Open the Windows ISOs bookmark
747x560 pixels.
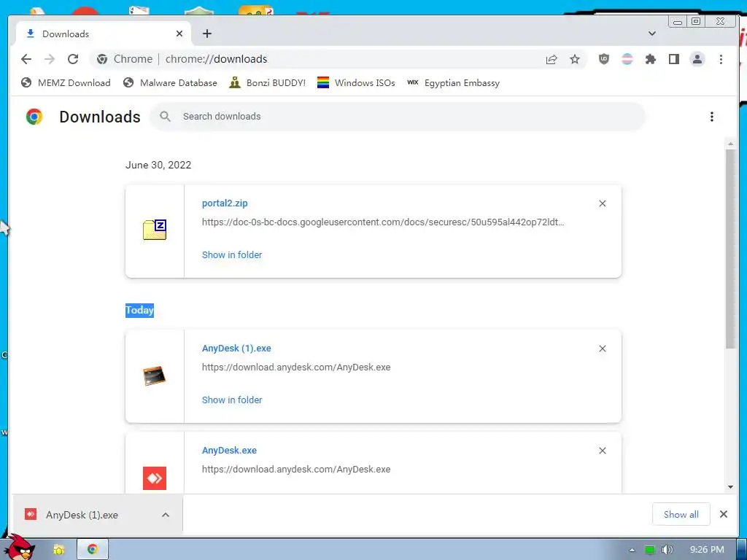tap(356, 83)
